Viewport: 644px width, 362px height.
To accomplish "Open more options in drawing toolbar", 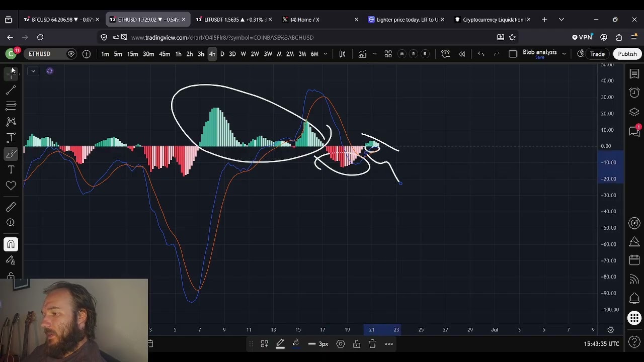I will point(388,344).
